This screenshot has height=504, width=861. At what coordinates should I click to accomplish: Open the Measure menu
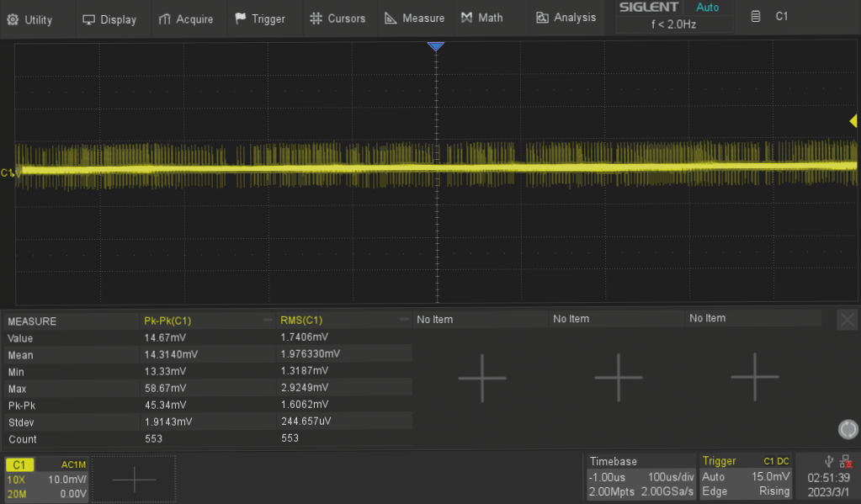pos(414,19)
